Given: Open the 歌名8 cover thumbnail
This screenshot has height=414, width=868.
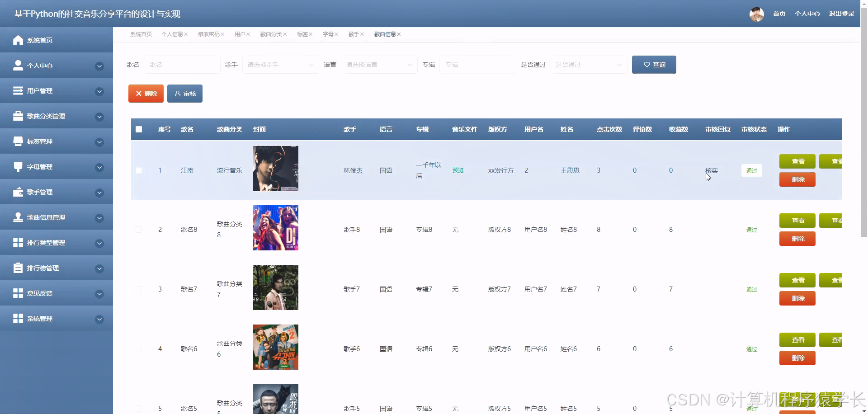Looking at the screenshot, I should point(276,228).
